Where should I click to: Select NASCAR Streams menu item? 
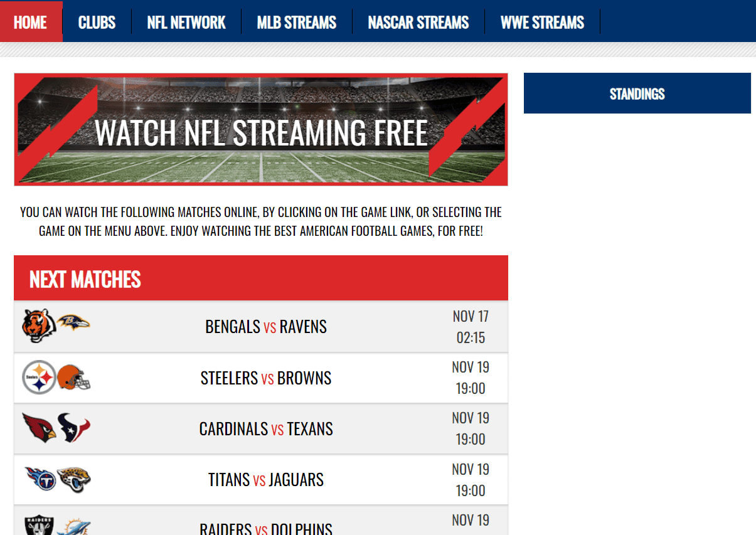[418, 23]
